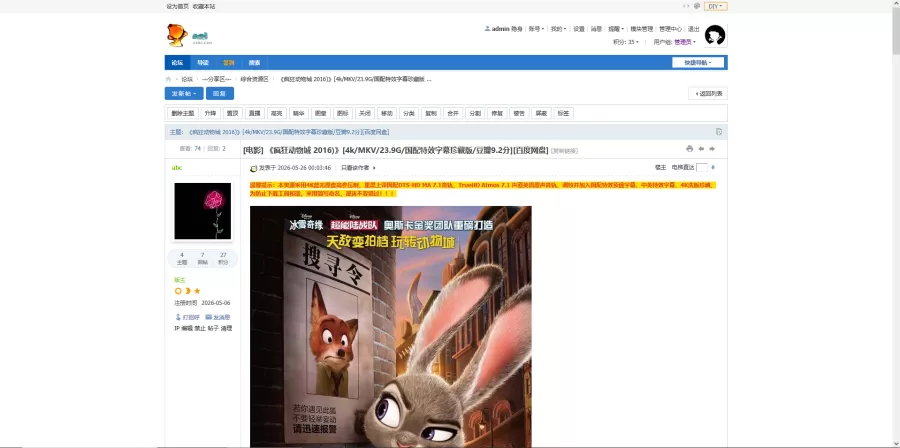This screenshot has height=448, width=900.
Task: Open 模块管理 module management link
Action: tap(642, 29)
